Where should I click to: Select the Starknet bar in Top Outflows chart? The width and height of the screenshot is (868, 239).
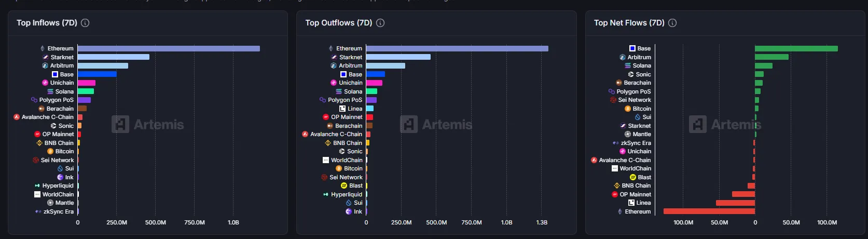pyautogui.click(x=398, y=57)
